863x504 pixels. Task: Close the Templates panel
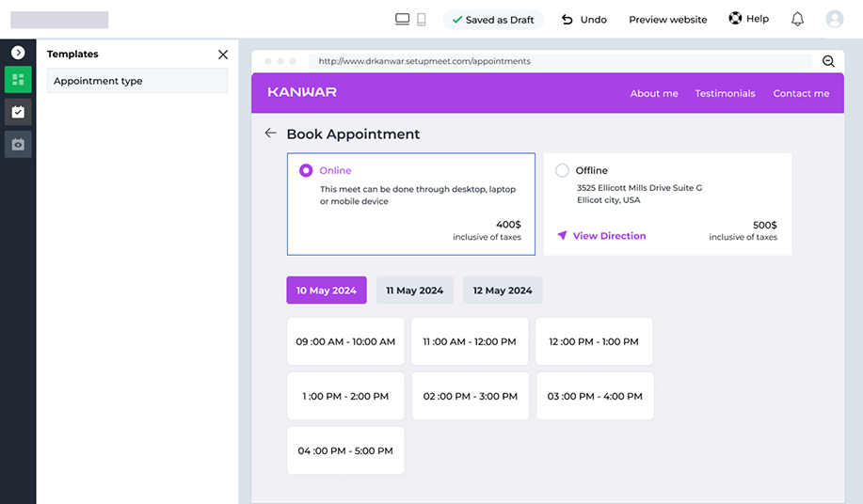click(223, 55)
